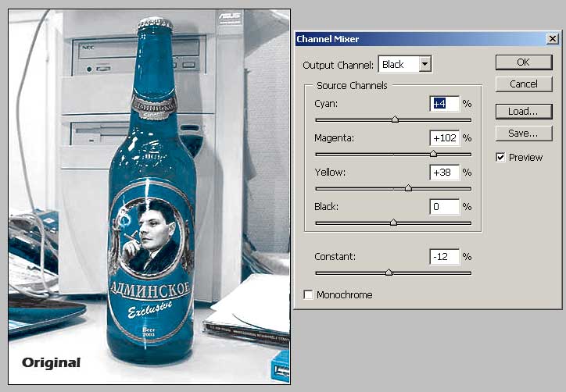Click the Load... button
The image size is (566, 392).
524,112
